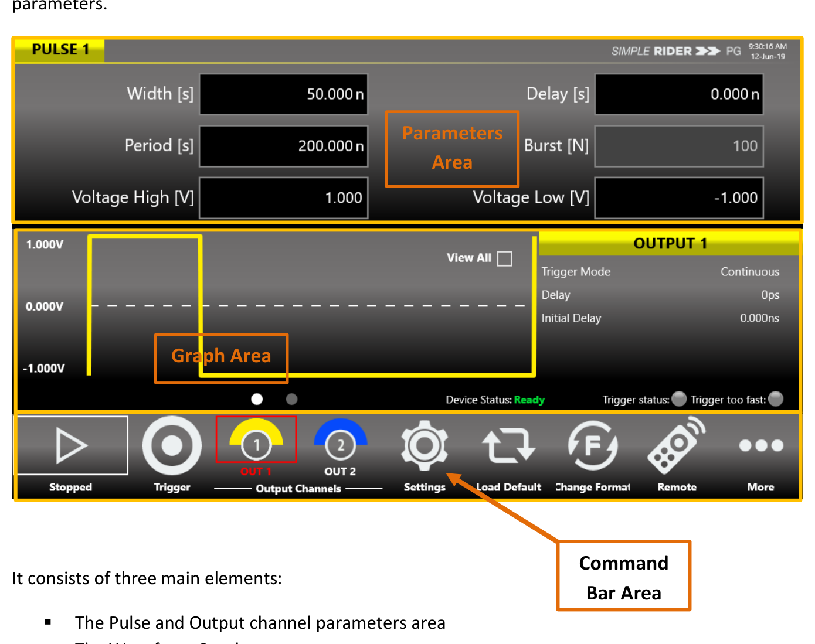
Task: Open the More options menu
Action: coord(761,445)
